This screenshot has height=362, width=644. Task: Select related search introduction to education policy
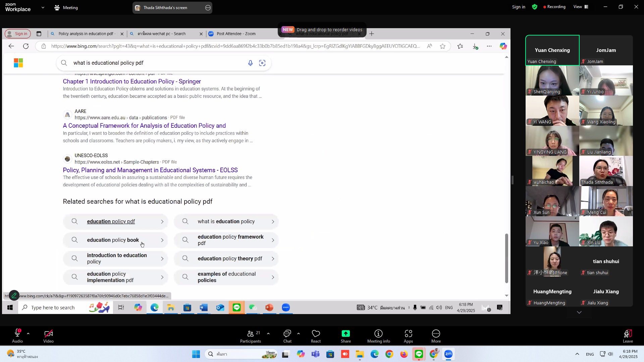coord(116,259)
